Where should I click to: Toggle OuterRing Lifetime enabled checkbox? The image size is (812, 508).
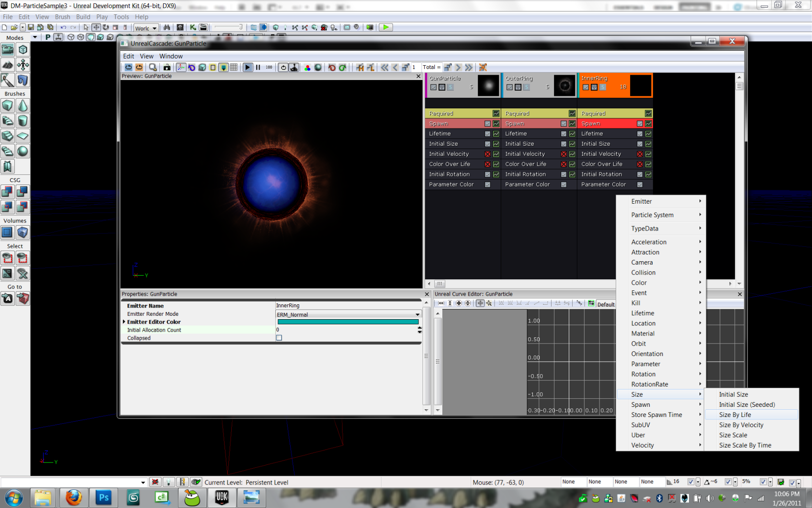(564, 134)
